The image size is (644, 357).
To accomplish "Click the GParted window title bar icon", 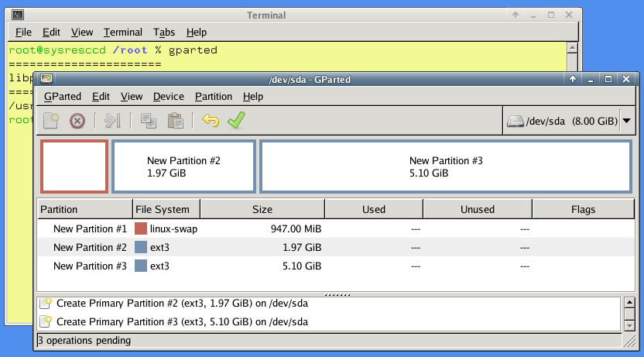I will [46, 79].
